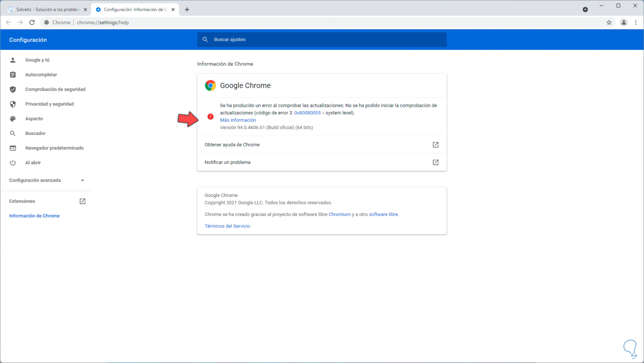
Task: Switch to the Solvetic tab
Action: point(47,9)
